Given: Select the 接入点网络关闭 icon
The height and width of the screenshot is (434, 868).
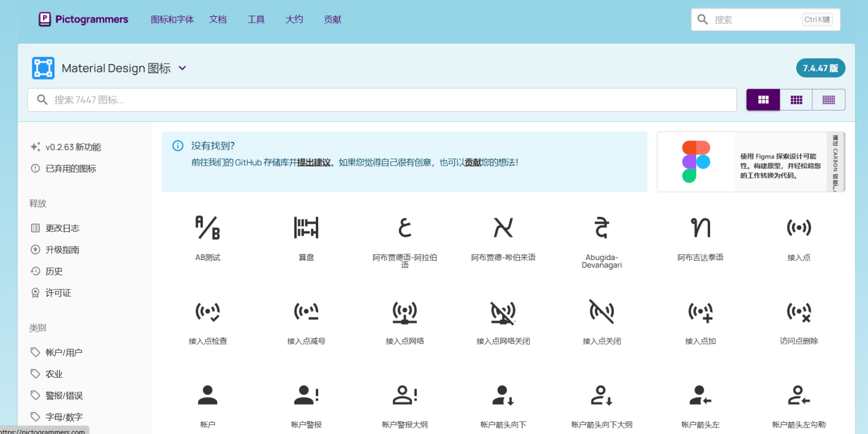Looking at the screenshot, I should tap(503, 311).
